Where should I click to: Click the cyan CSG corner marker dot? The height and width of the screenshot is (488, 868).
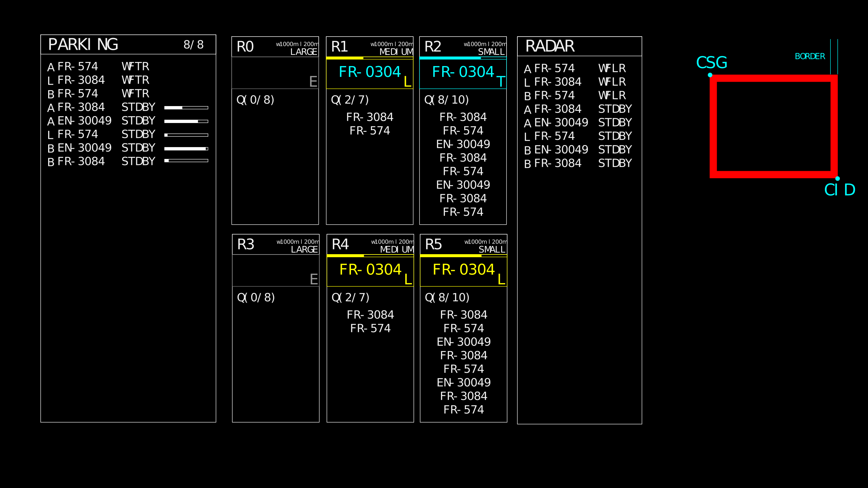(710, 75)
